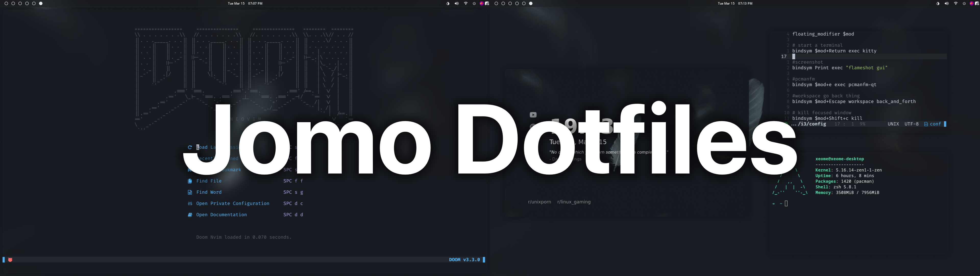The width and height of the screenshot is (980, 276).
Task: Switch to fifth workspace circle, 07:13 PM bar
Action: coord(524,3)
